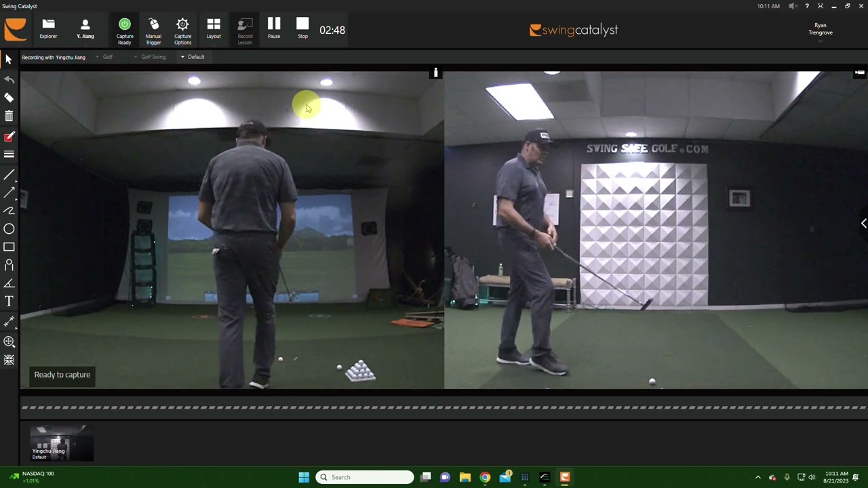Click the left video info icon
The image size is (868, 488).
click(x=435, y=73)
